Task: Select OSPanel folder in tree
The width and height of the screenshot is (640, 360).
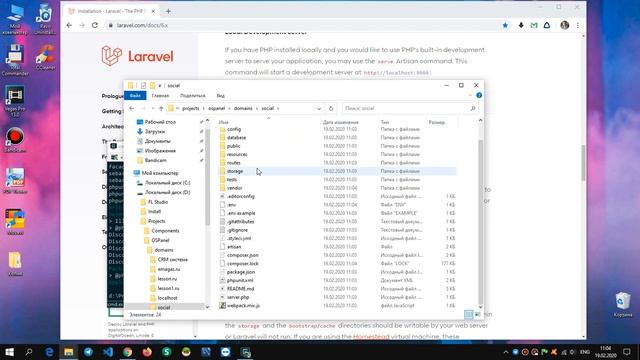Action: click(160, 240)
